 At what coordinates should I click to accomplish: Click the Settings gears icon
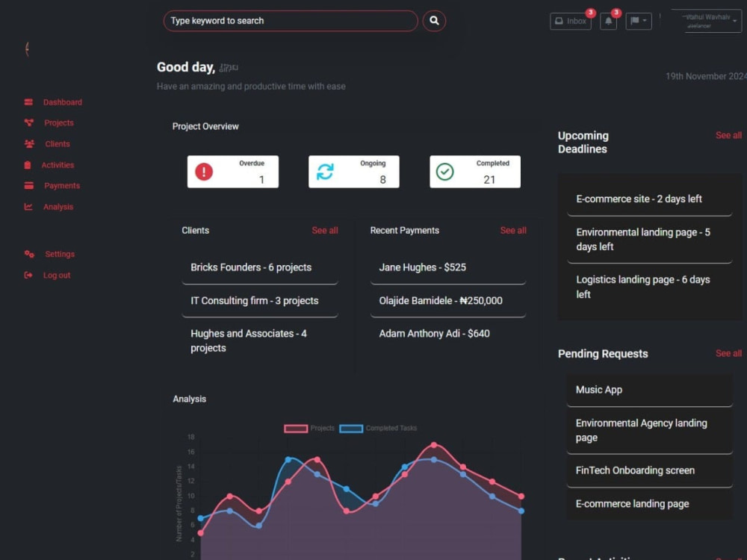[x=30, y=255]
